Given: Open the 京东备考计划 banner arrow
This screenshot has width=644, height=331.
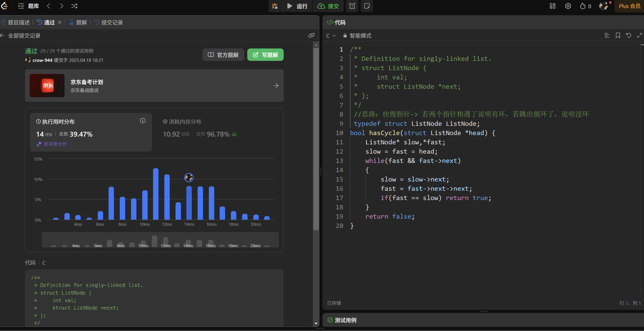Looking at the screenshot, I should pos(276,86).
